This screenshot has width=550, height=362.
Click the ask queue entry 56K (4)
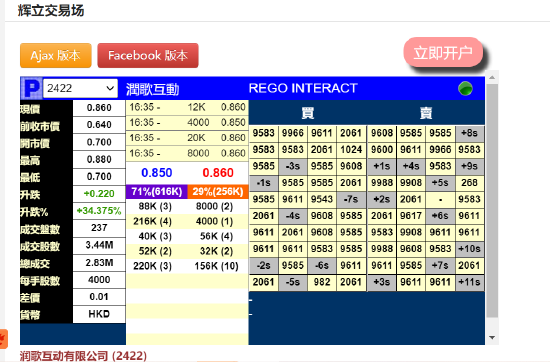(216, 236)
